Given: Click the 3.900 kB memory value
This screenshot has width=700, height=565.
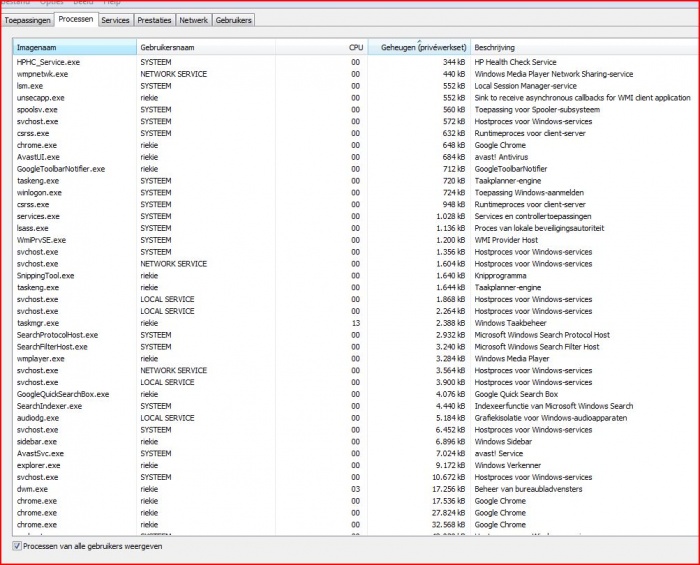Looking at the screenshot, I should [450, 382].
